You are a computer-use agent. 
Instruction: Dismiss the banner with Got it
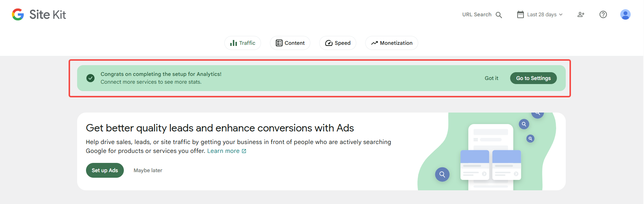point(491,78)
